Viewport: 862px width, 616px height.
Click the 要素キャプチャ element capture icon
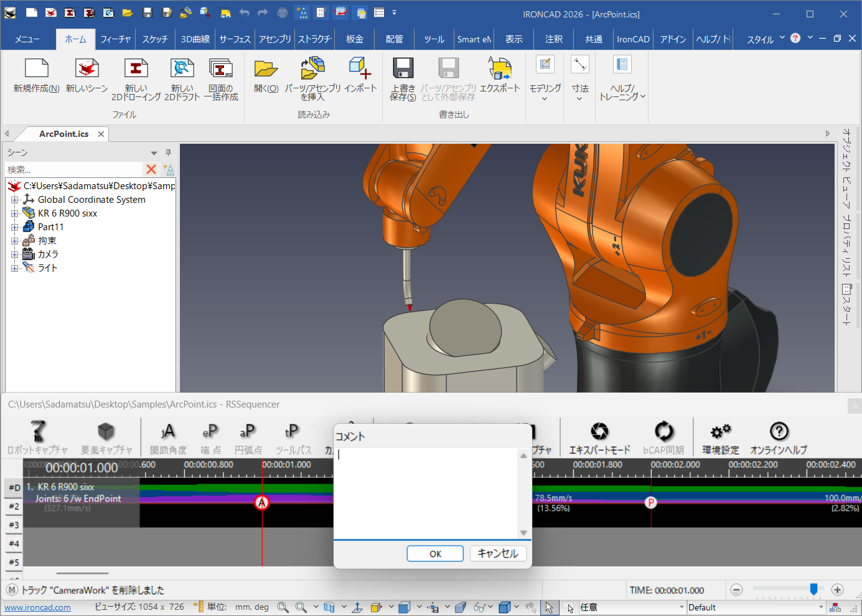point(106,431)
